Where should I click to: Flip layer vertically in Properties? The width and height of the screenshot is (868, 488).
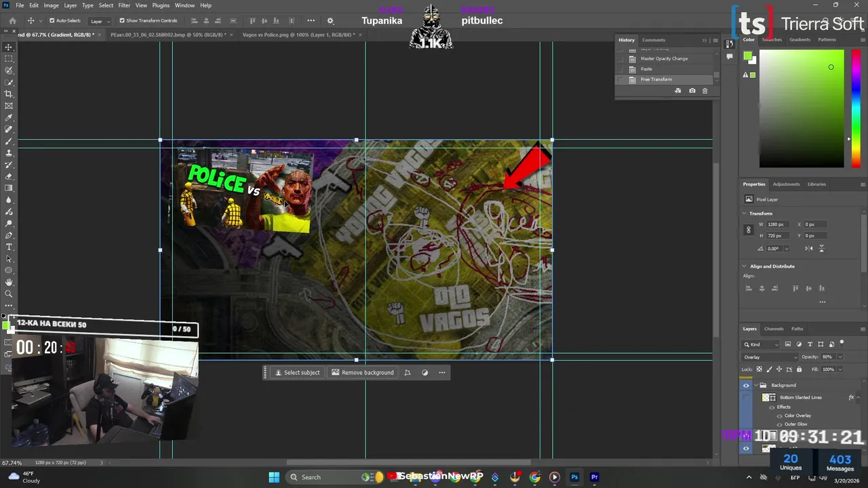click(x=821, y=249)
